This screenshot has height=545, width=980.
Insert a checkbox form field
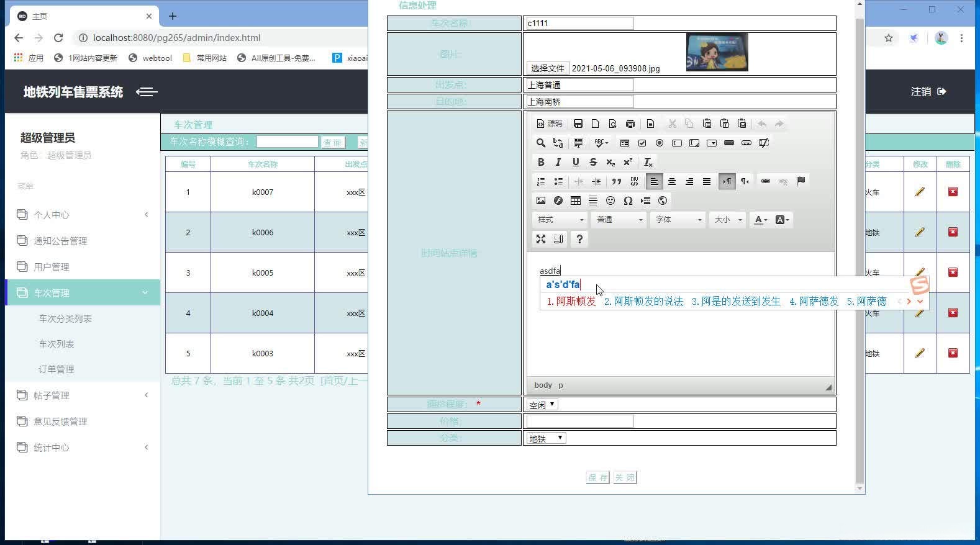coord(642,143)
